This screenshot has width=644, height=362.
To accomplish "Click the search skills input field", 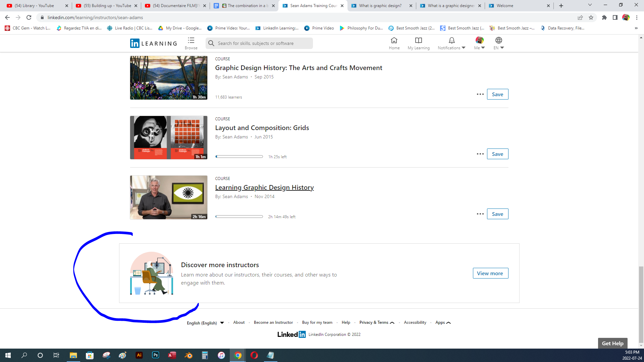I will 259,43.
